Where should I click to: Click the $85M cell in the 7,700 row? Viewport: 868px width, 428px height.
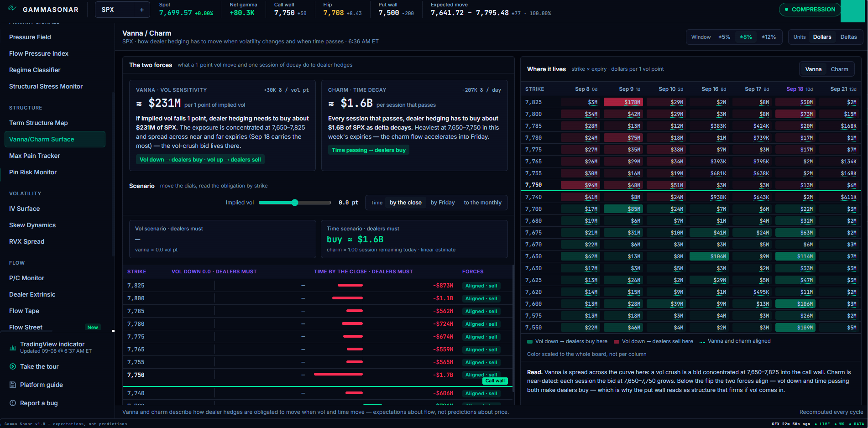tap(623, 209)
